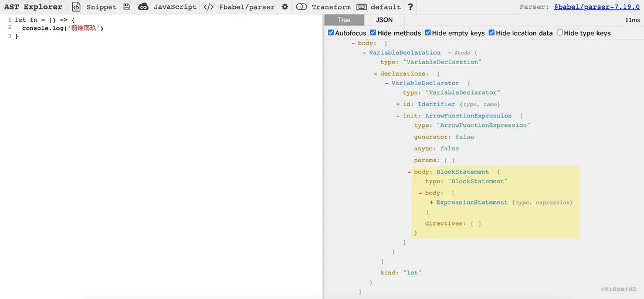
Task: Click the console.log code line
Action: tap(63, 28)
